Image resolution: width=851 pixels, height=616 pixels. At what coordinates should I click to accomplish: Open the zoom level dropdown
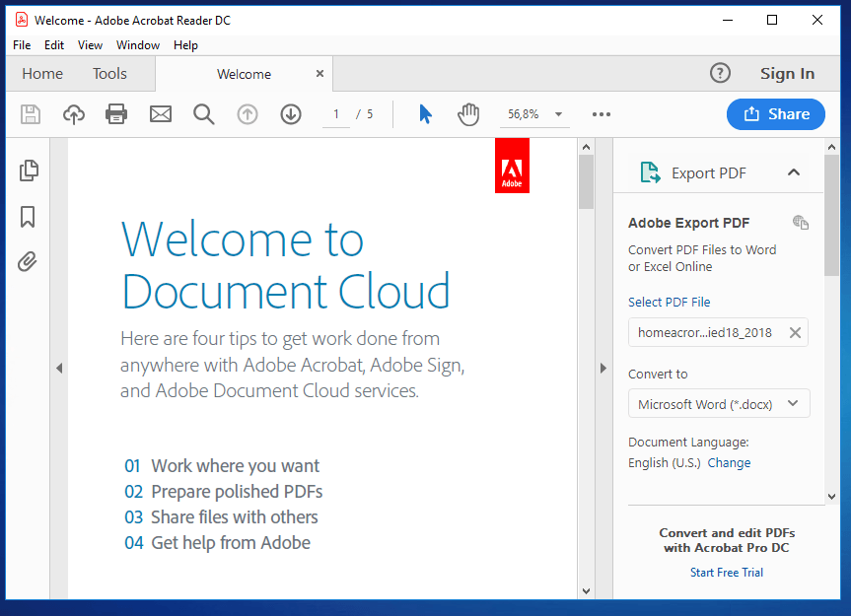559,114
